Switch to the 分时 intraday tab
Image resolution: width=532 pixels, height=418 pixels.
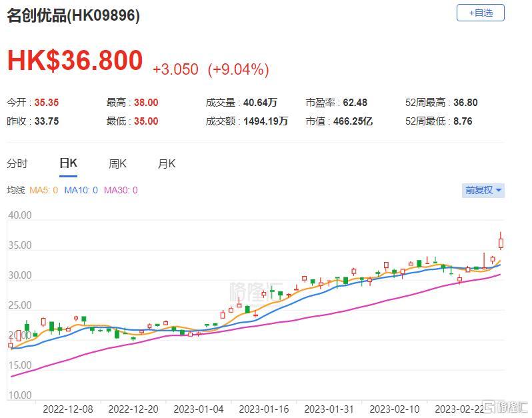tap(17, 164)
